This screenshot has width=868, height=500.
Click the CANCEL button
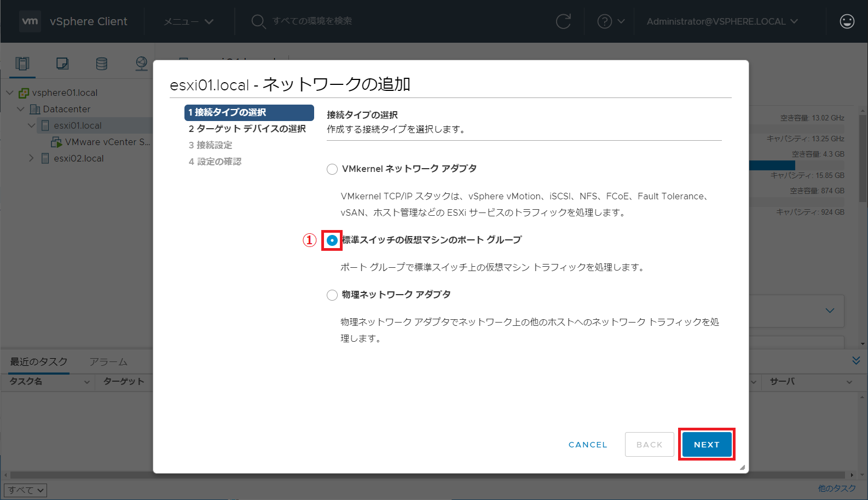click(x=588, y=445)
